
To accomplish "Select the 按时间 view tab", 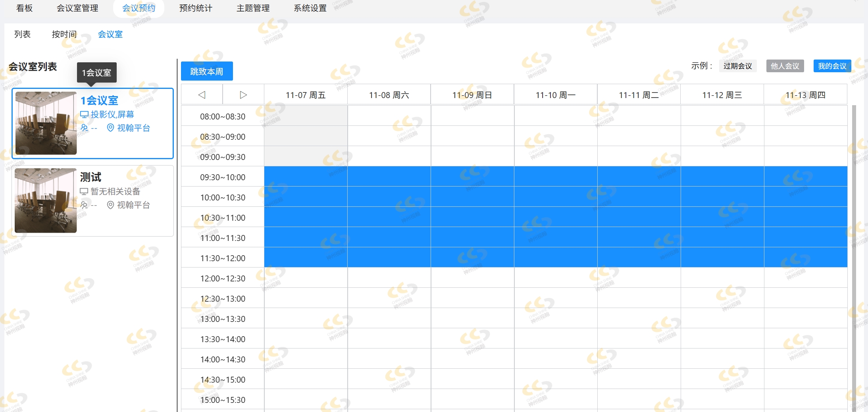I will 64,35.
